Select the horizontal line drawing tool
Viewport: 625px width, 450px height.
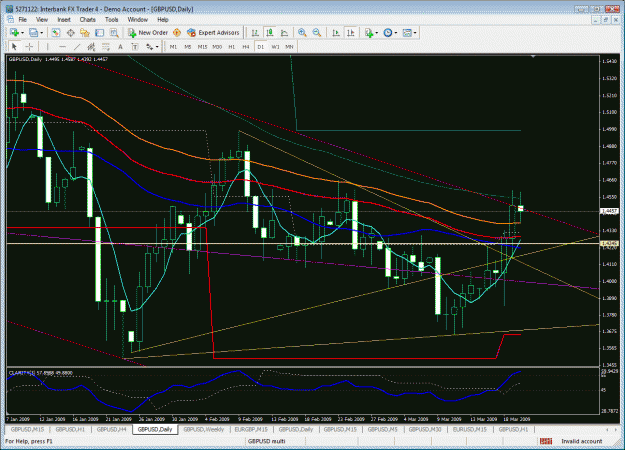(x=62, y=47)
